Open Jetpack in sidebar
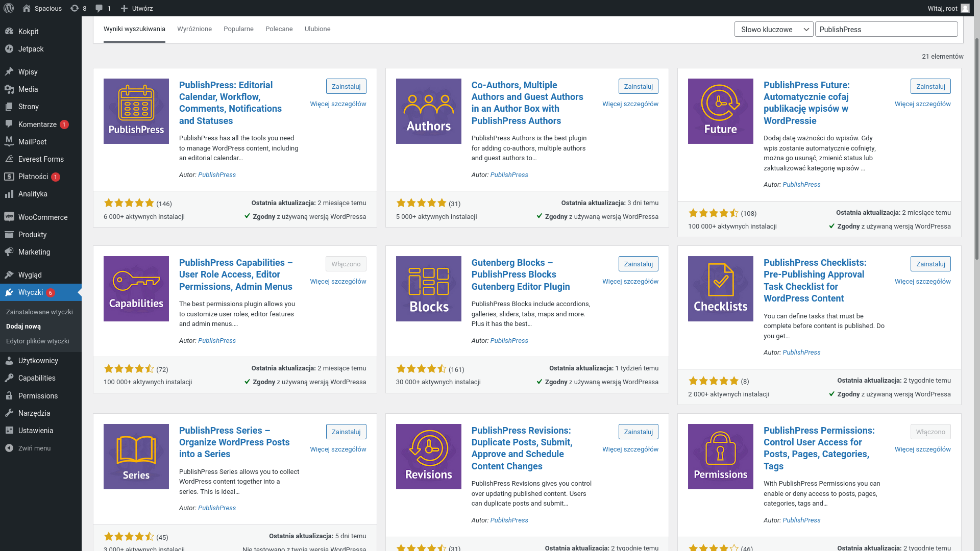 [x=41, y=49]
